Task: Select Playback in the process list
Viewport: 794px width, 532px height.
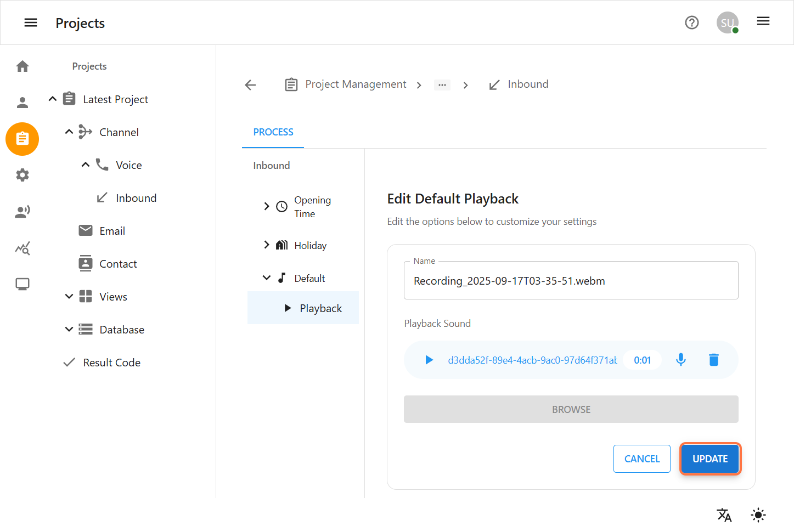Action: point(320,308)
